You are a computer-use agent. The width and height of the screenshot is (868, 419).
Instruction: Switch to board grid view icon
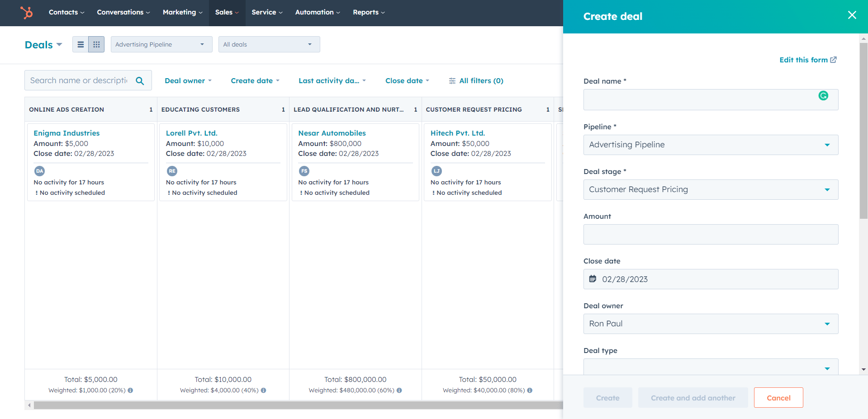pyautogui.click(x=96, y=44)
